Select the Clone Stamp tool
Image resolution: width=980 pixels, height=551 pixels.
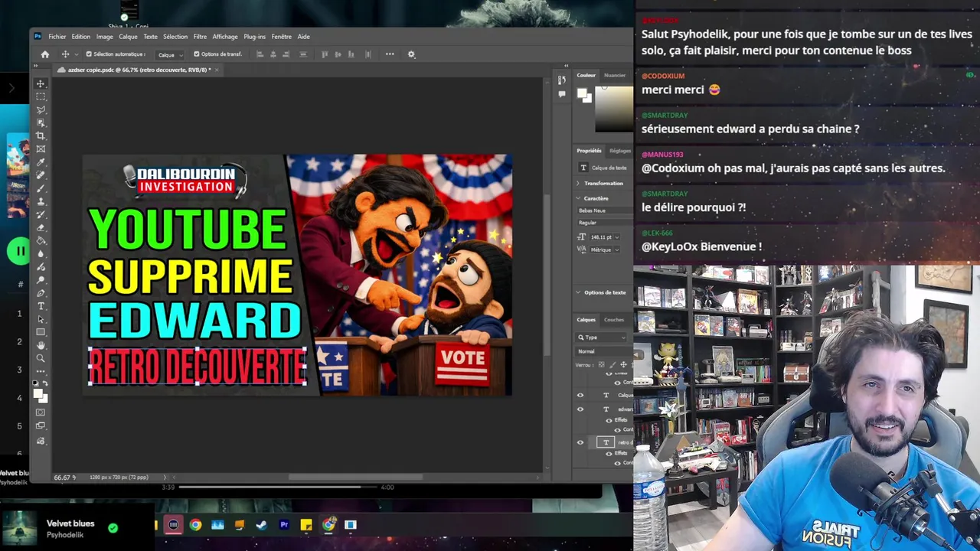click(41, 201)
